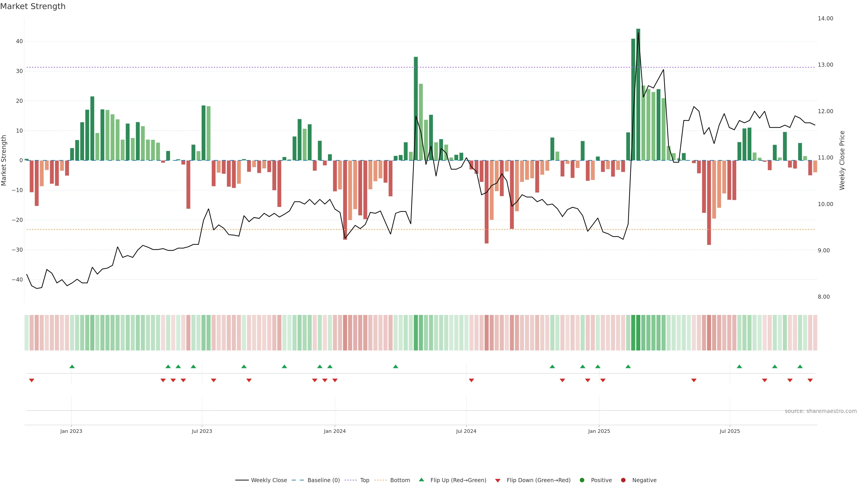This screenshot has width=868, height=488.
Task: Click the Market Strength chart title
Action: coord(33,6)
